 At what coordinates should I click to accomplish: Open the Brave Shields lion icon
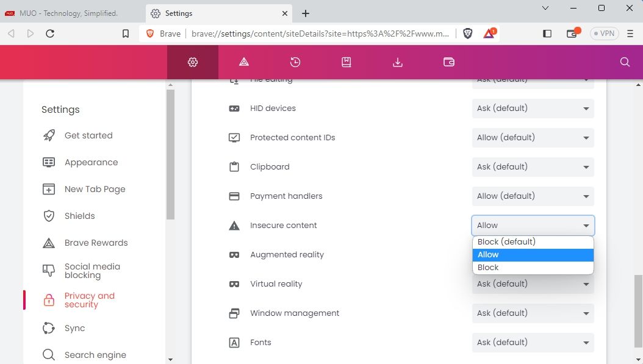(x=468, y=34)
